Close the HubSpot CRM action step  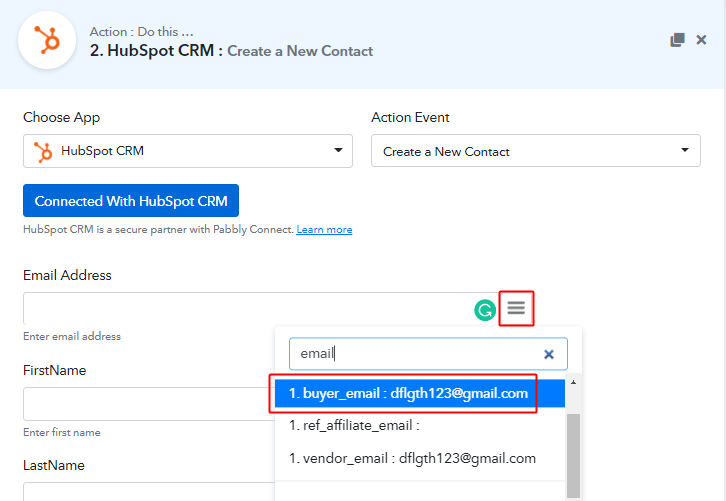[701, 40]
